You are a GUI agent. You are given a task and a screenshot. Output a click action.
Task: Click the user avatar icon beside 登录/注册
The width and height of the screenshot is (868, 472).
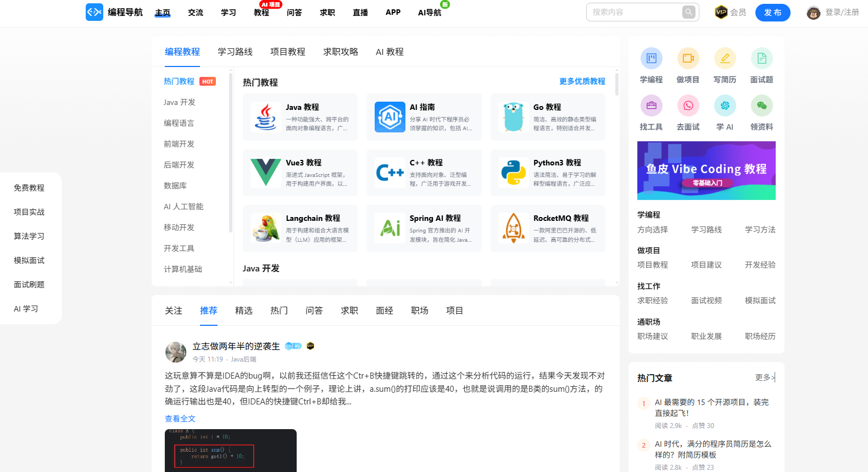[x=814, y=12]
